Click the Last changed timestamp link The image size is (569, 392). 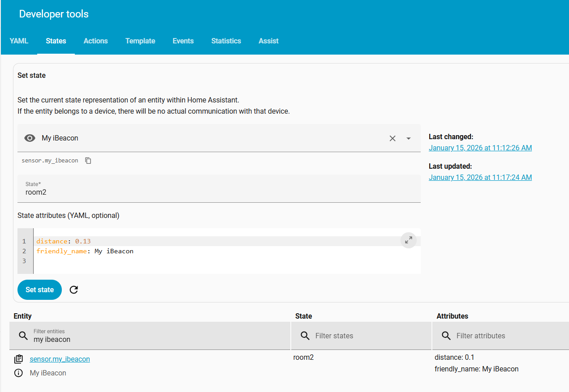tap(480, 148)
